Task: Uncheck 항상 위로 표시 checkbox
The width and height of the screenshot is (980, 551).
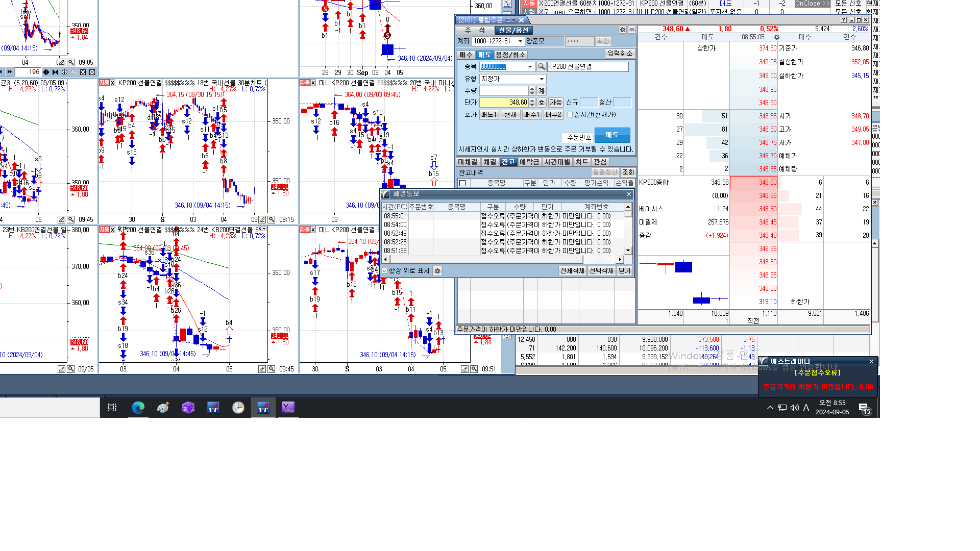Action: 385,271
